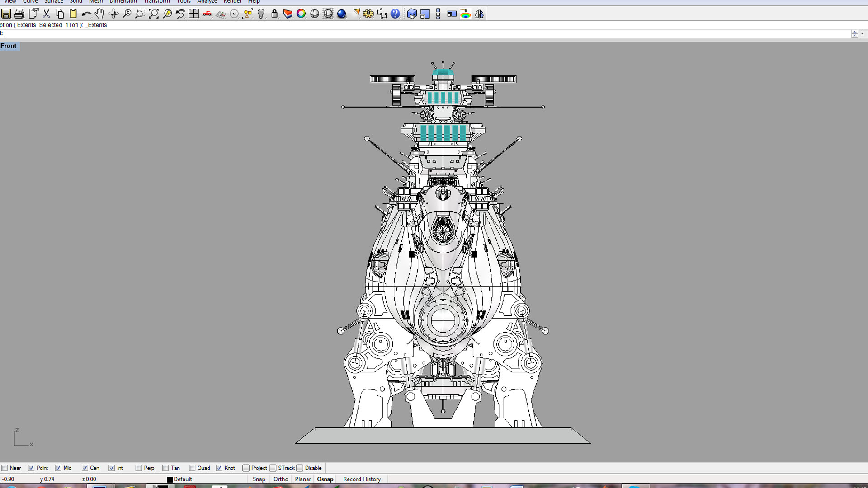Toggle the STrack osnap option
Viewport: 868px width, 488px height.
click(x=273, y=468)
